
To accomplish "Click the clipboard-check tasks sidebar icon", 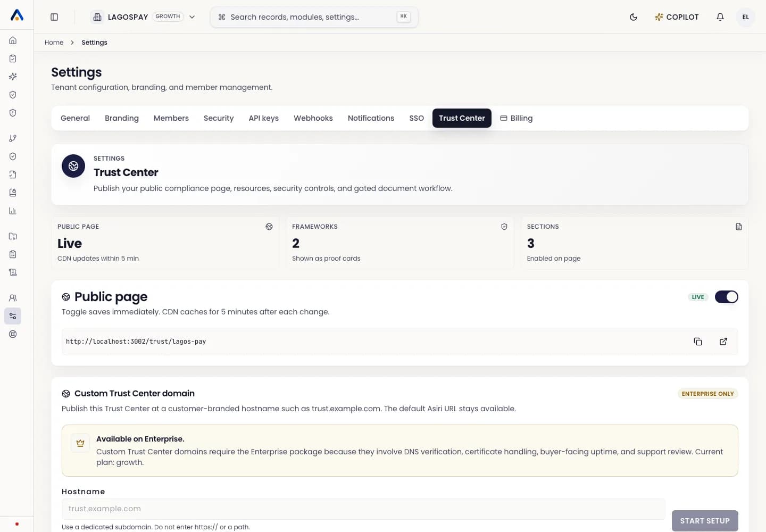I will 13,59.
